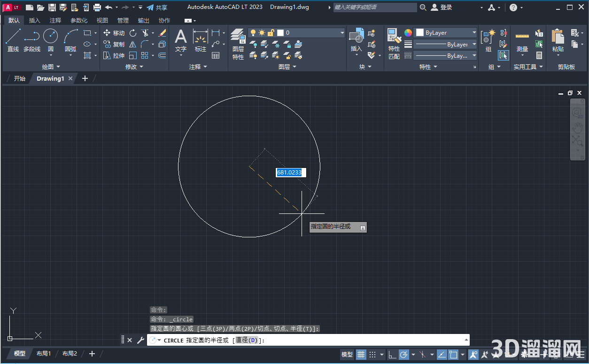Toggle the grid display in status bar
Viewport: 589px width, 364px height.
361,354
